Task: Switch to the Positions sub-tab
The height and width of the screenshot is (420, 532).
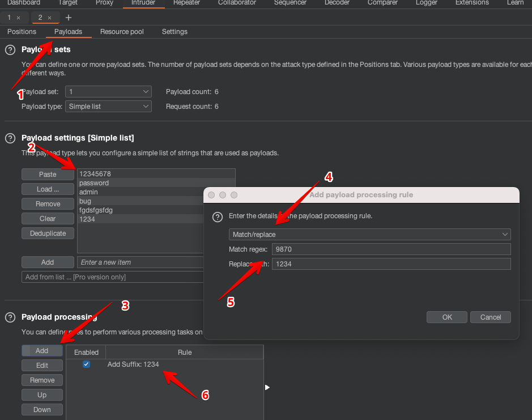Action: (22, 32)
